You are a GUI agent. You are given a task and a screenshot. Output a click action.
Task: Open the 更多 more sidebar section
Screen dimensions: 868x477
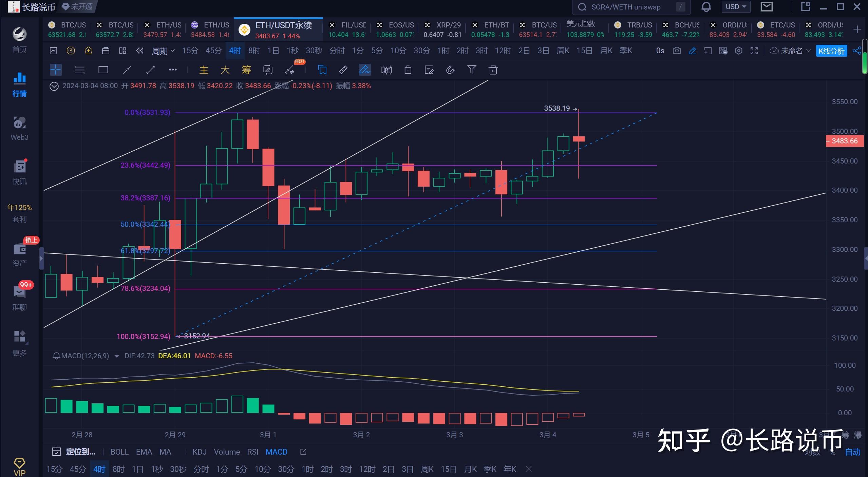coord(19,343)
